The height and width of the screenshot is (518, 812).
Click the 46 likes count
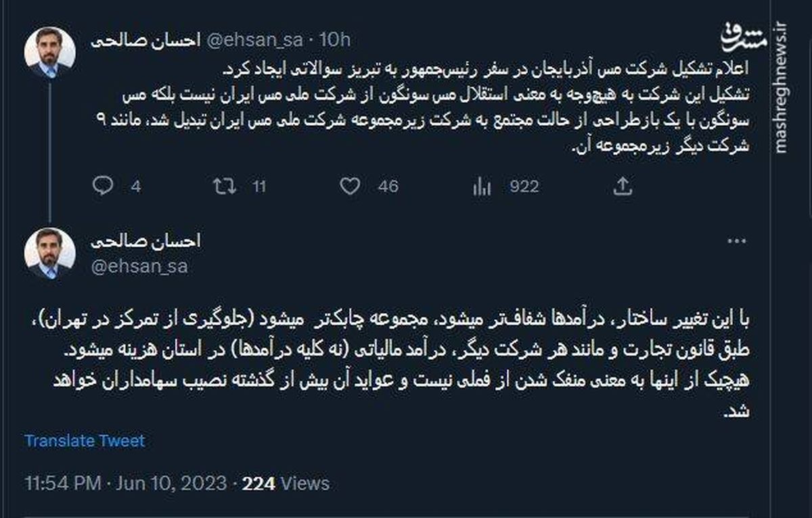coord(388,186)
